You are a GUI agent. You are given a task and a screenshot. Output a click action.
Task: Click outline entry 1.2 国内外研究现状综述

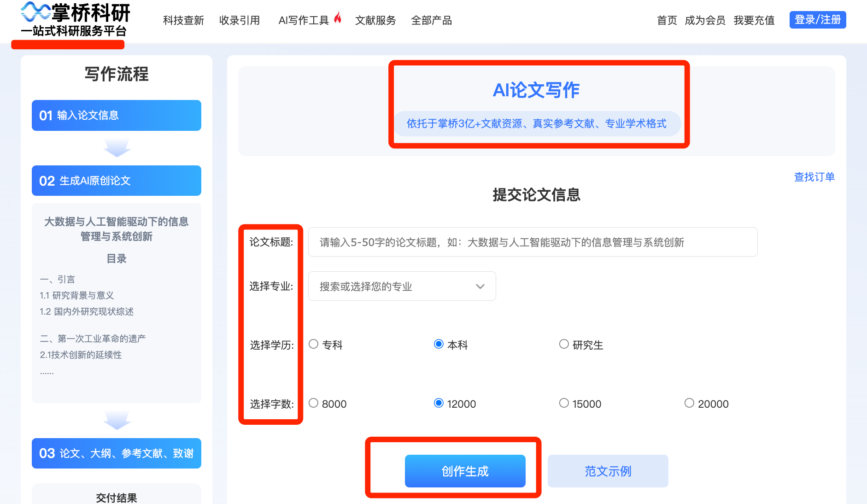tap(87, 311)
